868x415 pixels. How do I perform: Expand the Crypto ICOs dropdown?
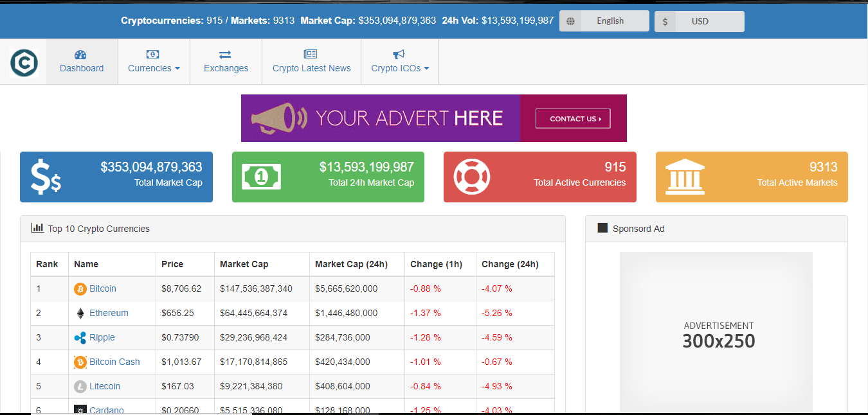click(399, 67)
